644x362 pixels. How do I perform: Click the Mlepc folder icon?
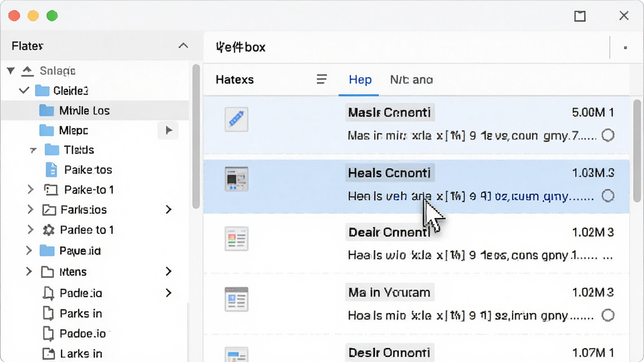coord(47,131)
